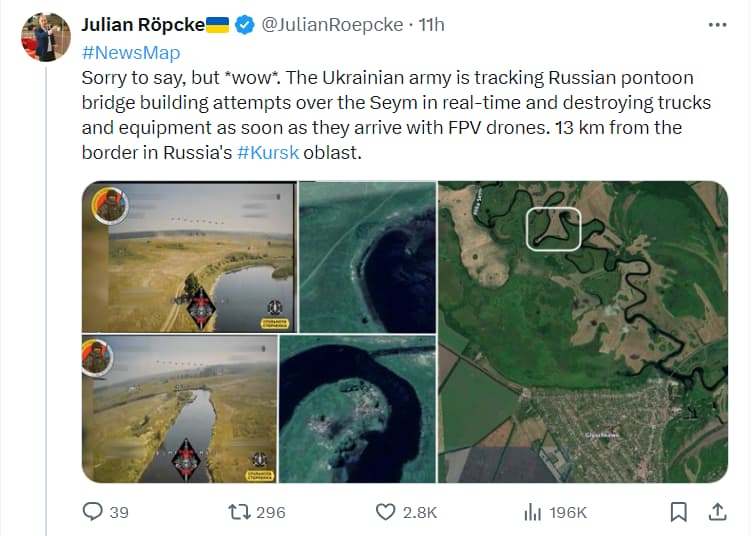
Task: Open the bottom-middle satellite river loop image
Action: click(x=357, y=409)
